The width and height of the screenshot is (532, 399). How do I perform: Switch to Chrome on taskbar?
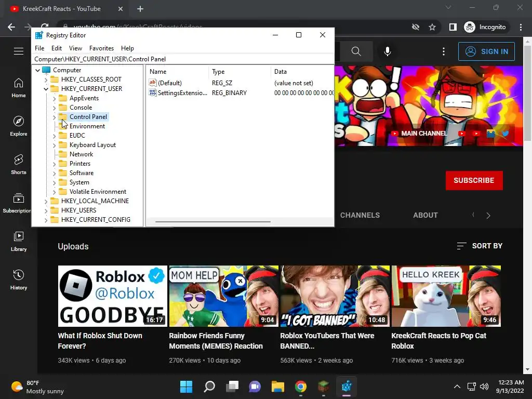(301, 387)
